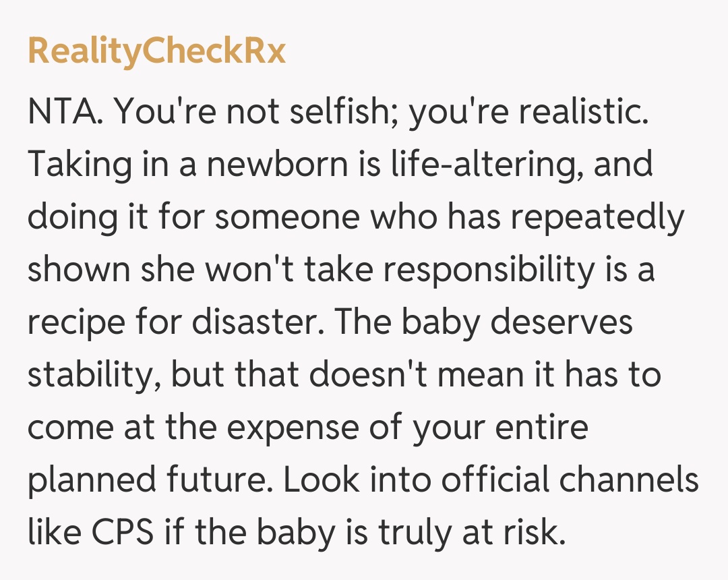This screenshot has height=580, width=728.
Task: Click the words "Look into official channels"
Action: [x=491, y=480]
